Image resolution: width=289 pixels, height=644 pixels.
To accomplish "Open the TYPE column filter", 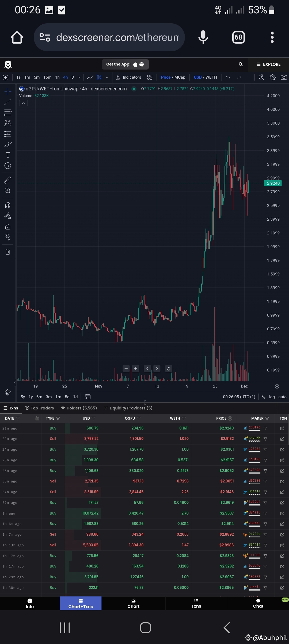I will 58,419.
